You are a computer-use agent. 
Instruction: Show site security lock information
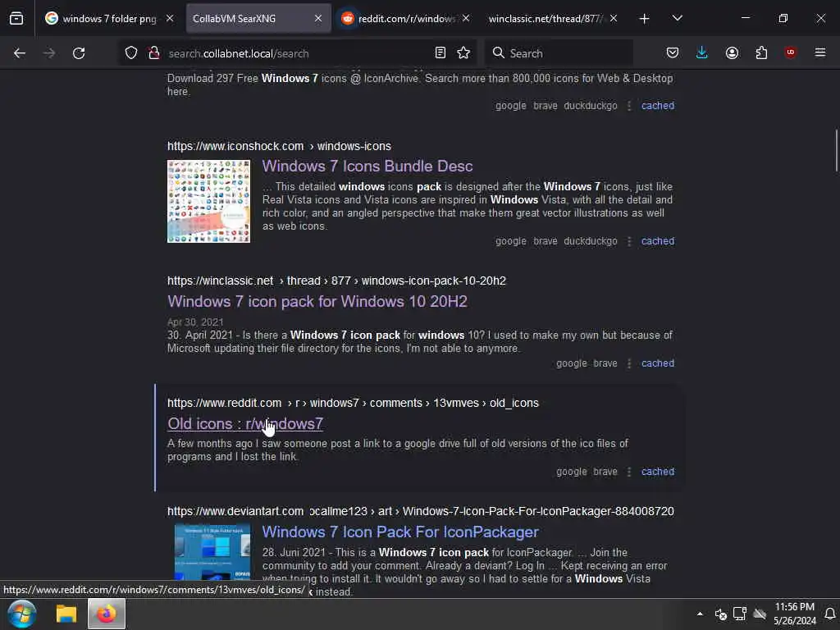[x=154, y=53]
